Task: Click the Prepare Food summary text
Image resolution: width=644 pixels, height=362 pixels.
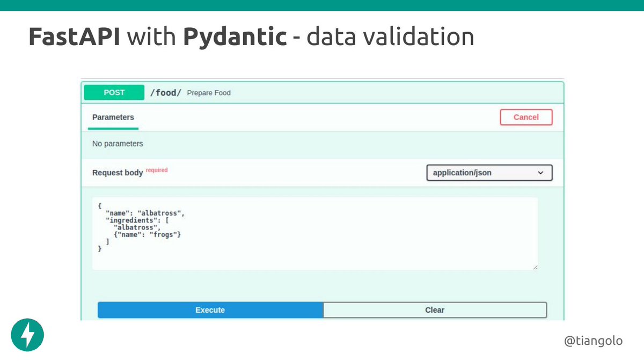Action: click(x=209, y=93)
